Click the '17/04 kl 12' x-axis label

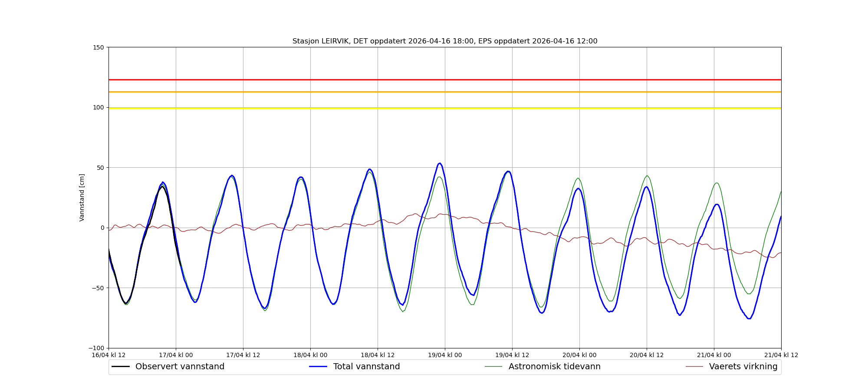243,355
